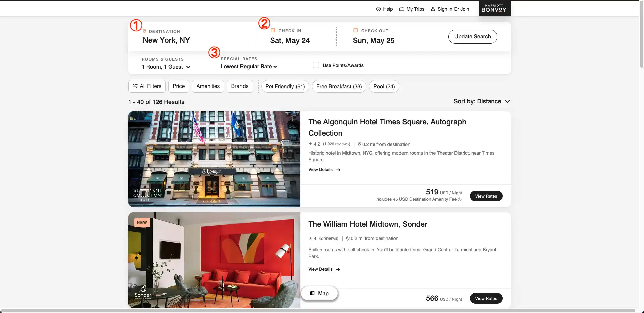Click the Map icon in floating button
This screenshot has width=644, height=313.
[x=312, y=293]
